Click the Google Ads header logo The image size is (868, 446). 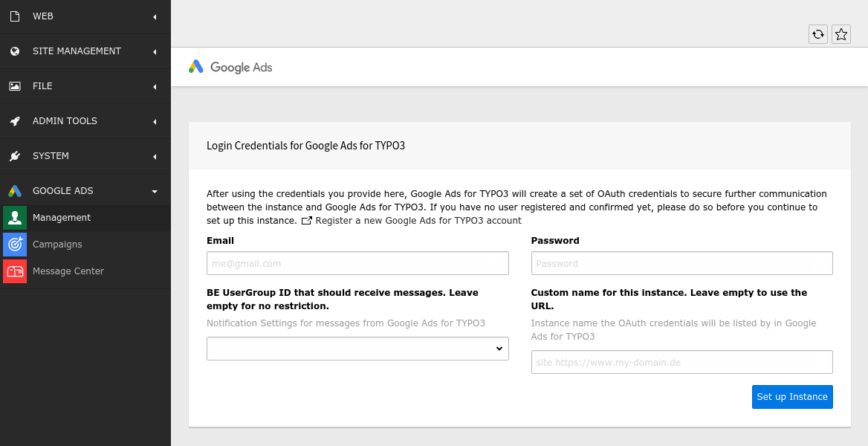point(230,67)
